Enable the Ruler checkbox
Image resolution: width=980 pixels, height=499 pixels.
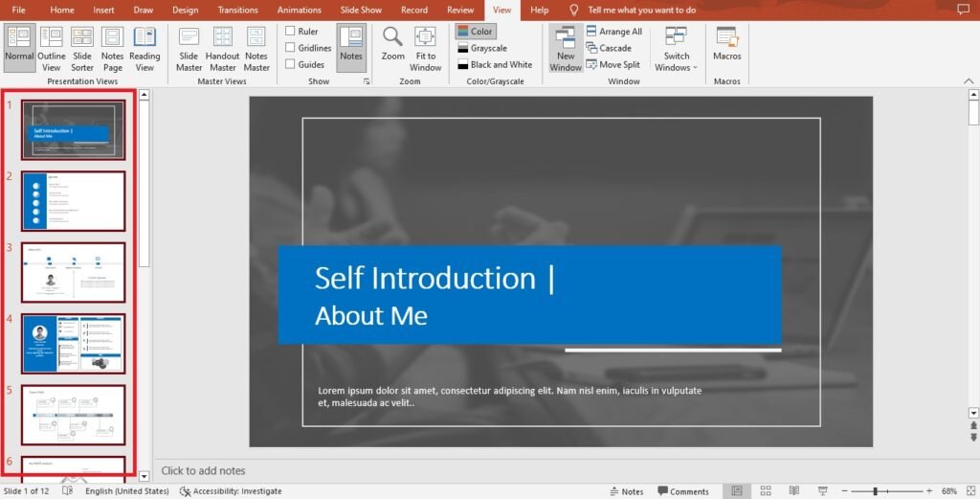pos(290,31)
